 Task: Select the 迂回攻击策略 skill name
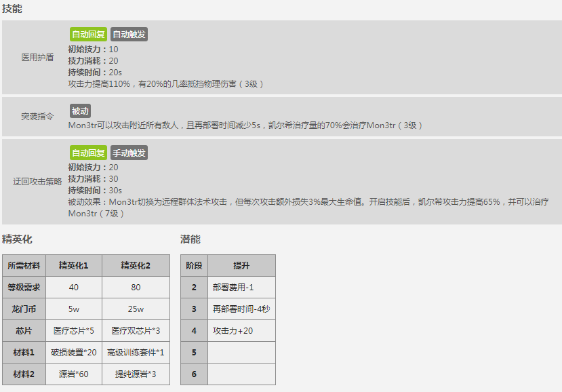[x=38, y=182]
